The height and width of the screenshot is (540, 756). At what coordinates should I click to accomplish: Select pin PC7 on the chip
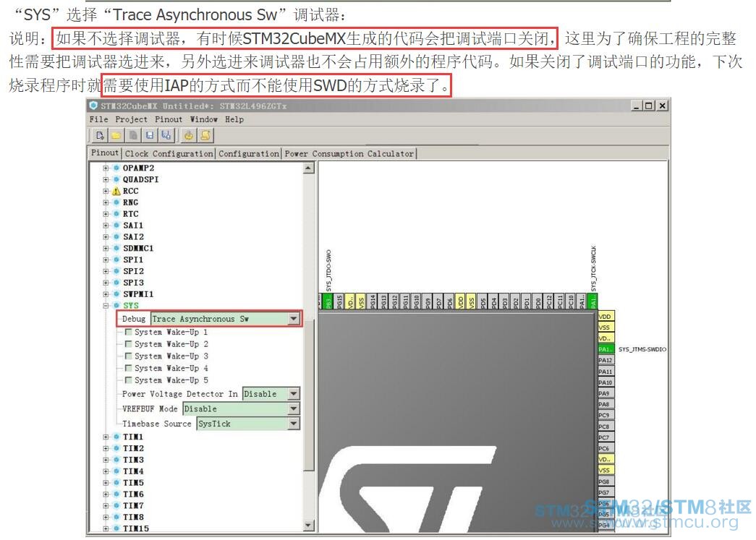pyautogui.click(x=606, y=437)
